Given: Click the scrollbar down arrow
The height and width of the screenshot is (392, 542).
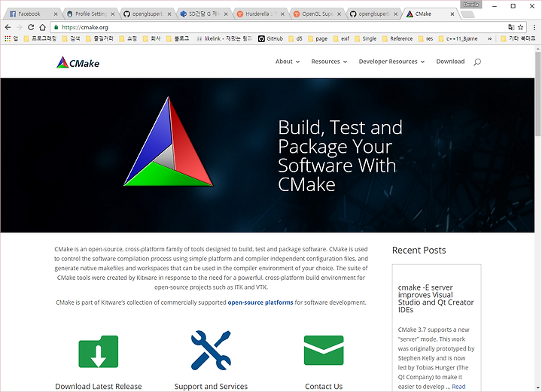Looking at the screenshot, I should [x=537, y=387].
